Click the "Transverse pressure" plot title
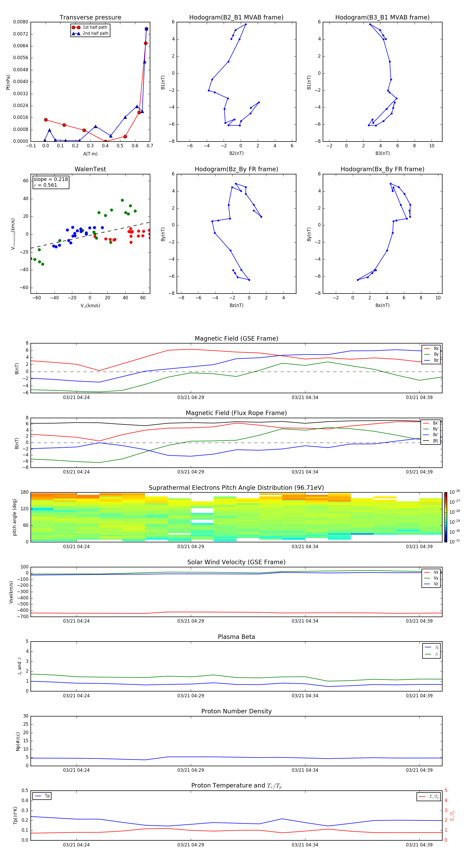The image size is (473, 868). [90, 18]
